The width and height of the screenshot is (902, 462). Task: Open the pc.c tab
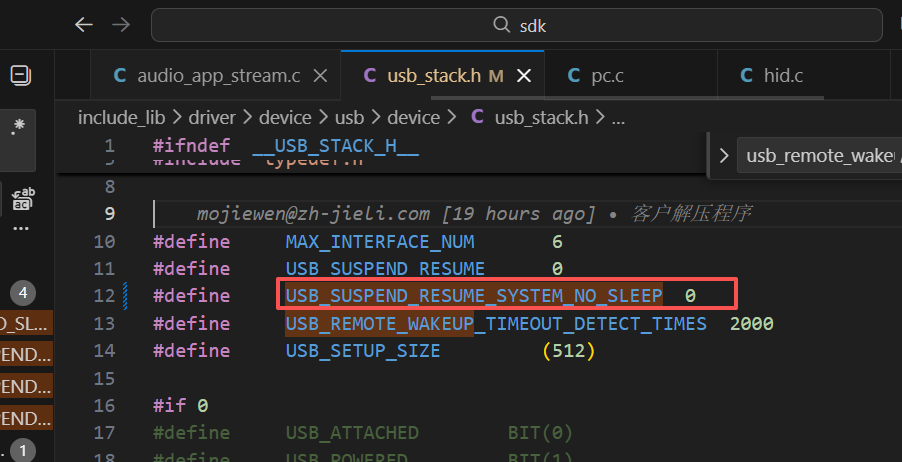pos(607,75)
